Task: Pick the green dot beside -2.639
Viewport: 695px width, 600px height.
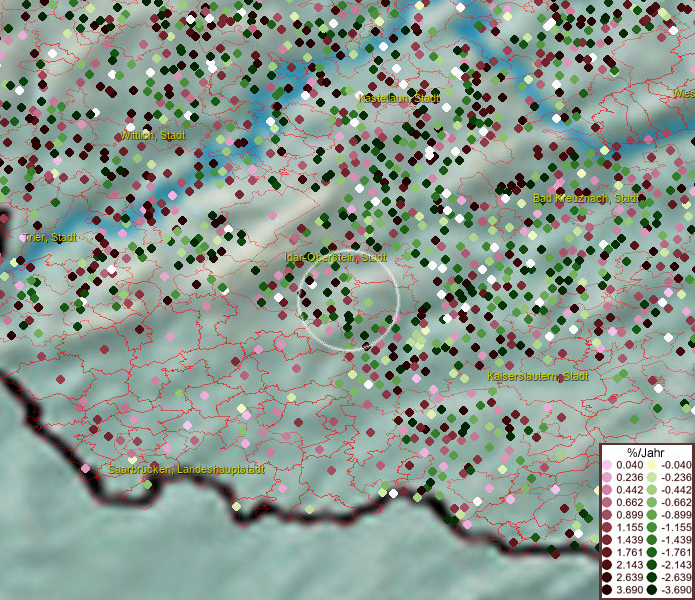Action: 652,577
